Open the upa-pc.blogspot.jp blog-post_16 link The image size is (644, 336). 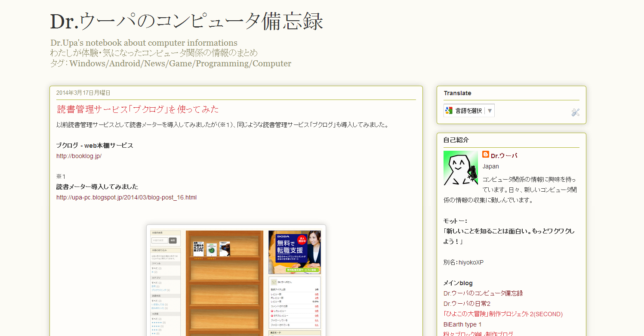click(126, 197)
